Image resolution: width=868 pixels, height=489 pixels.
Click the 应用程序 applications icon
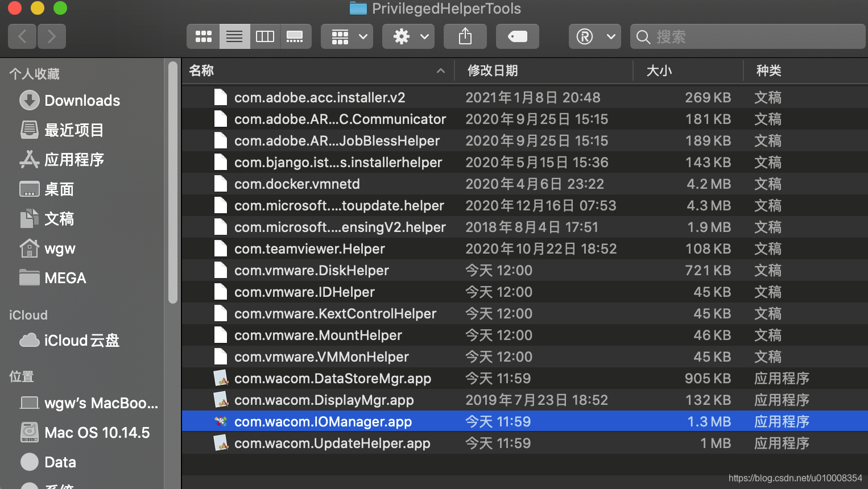click(30, 160)
